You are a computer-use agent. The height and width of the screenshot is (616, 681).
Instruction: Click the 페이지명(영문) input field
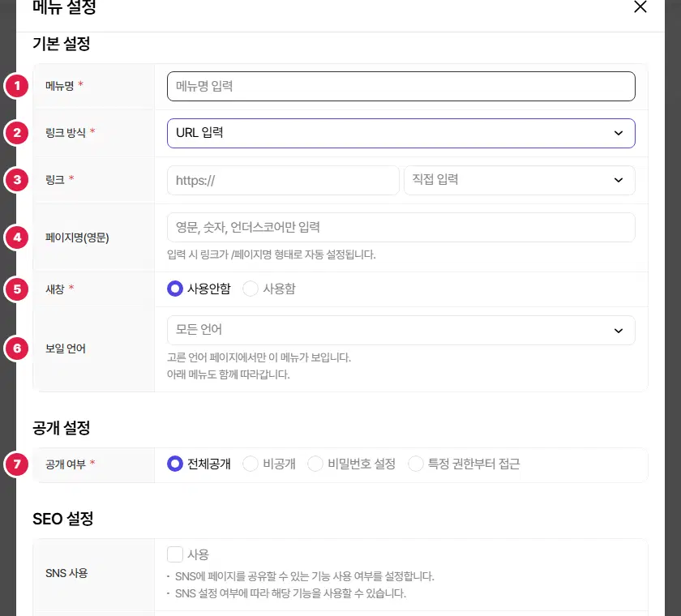click(400, 228)
